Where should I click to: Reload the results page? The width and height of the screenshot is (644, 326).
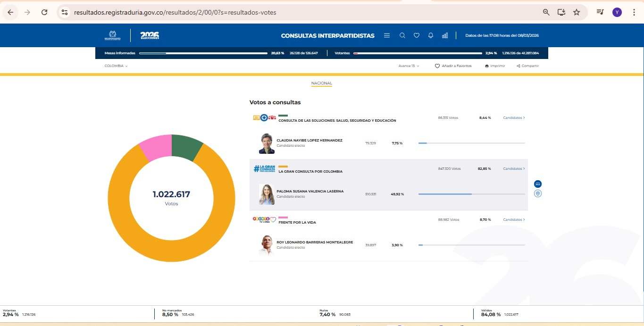[x=44, y=12]
